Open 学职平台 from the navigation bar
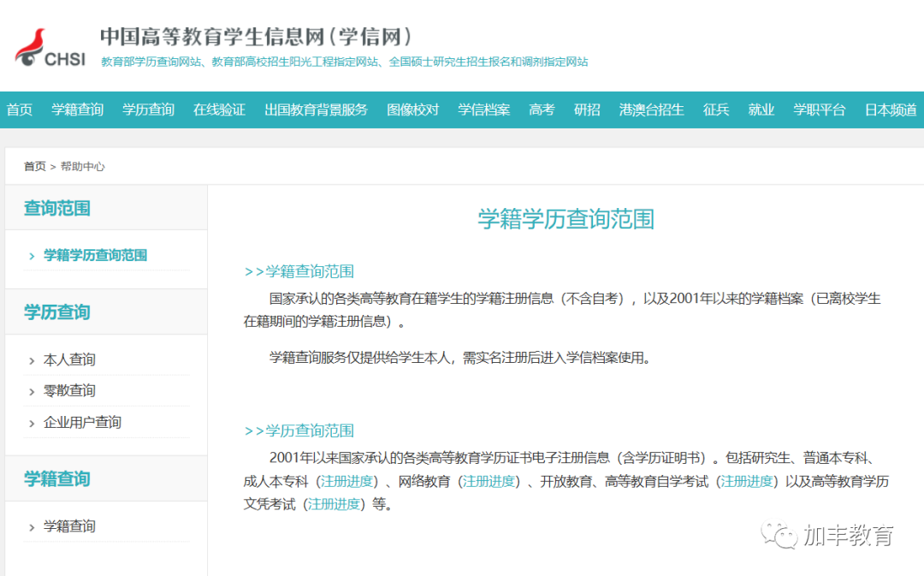The image size is (924, 576). point(819,110)
